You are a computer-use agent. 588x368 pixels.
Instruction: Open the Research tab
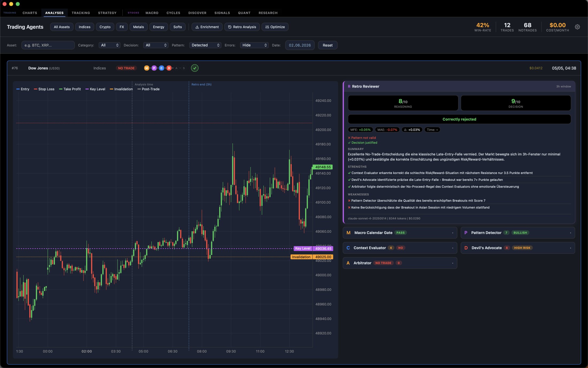click(268, 13)
